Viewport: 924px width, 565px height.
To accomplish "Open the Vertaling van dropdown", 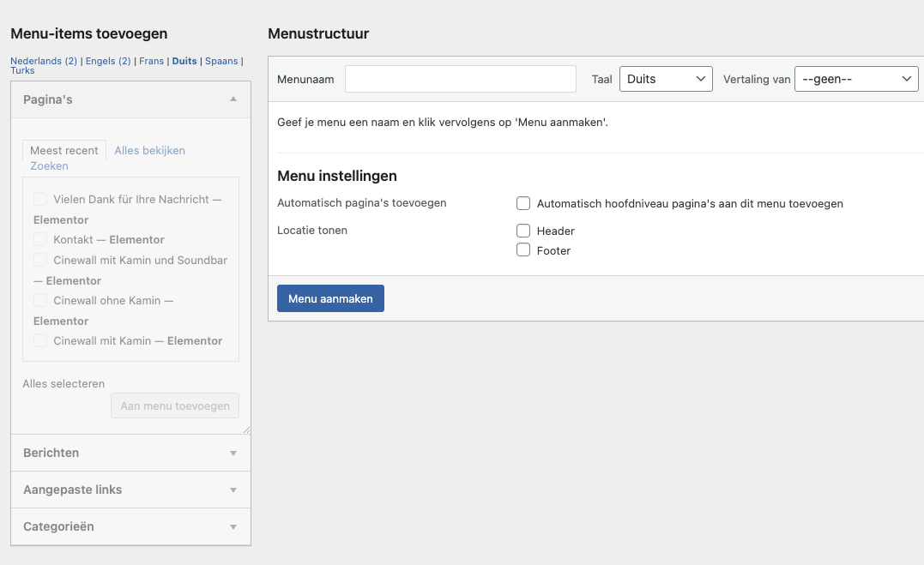I will 855,79.
